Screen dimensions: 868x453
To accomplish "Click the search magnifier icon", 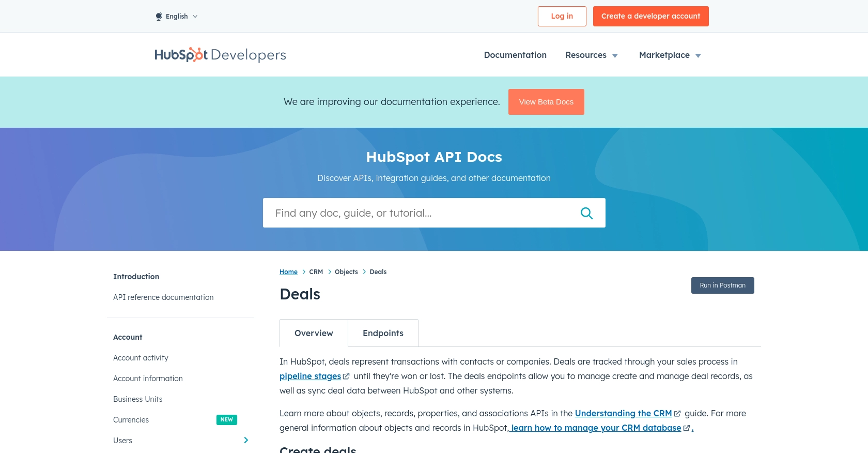I will coord(586,213).
